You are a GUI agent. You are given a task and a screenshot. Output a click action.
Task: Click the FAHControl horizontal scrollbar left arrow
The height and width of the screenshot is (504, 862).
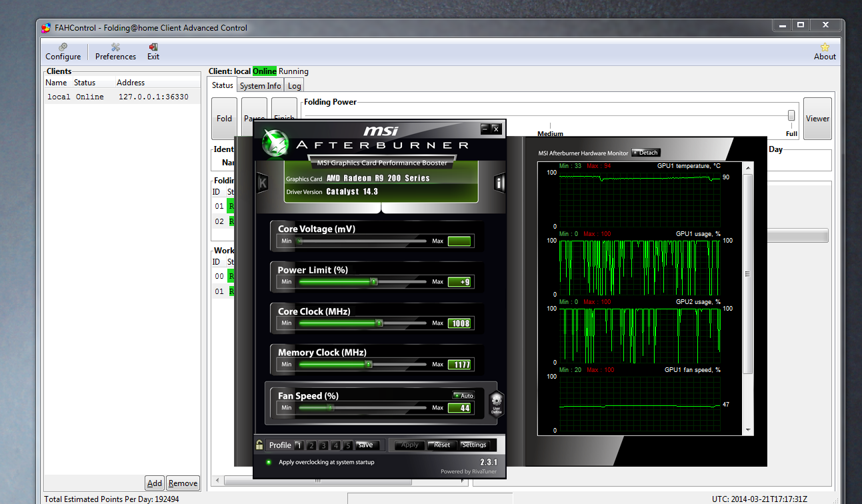[x=217, y=480]
